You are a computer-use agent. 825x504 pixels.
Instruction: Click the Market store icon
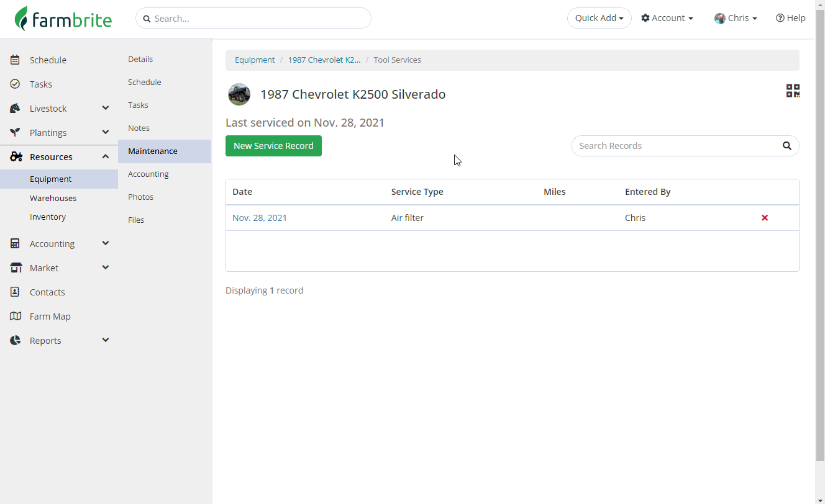(x=16, y=268)
